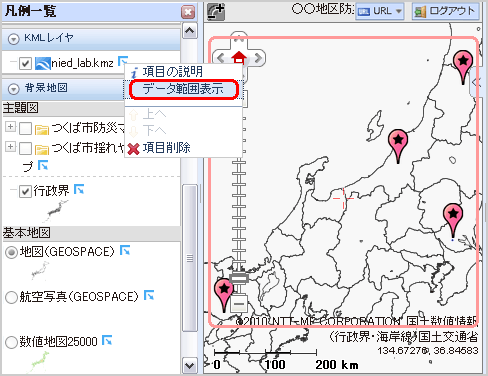
Task: Choose 項目削除 from context menu
Action: pyautogui.click(x=166, y=148)
